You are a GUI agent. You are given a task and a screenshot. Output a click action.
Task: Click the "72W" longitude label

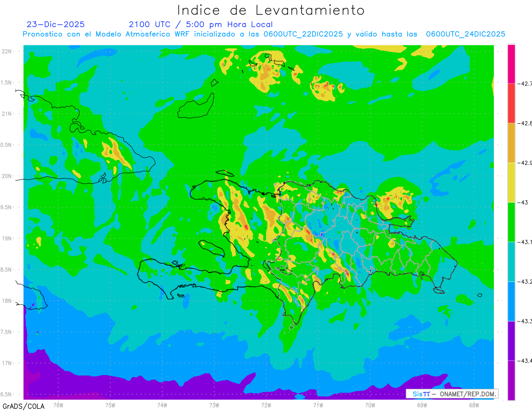pyautogui.click(x=266, y=405)
